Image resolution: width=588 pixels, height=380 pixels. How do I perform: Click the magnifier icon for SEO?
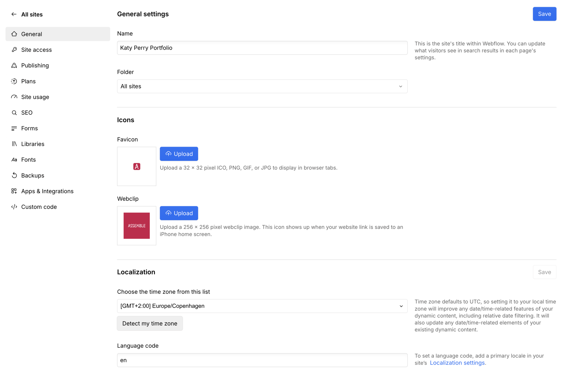[x=14, y=113]
